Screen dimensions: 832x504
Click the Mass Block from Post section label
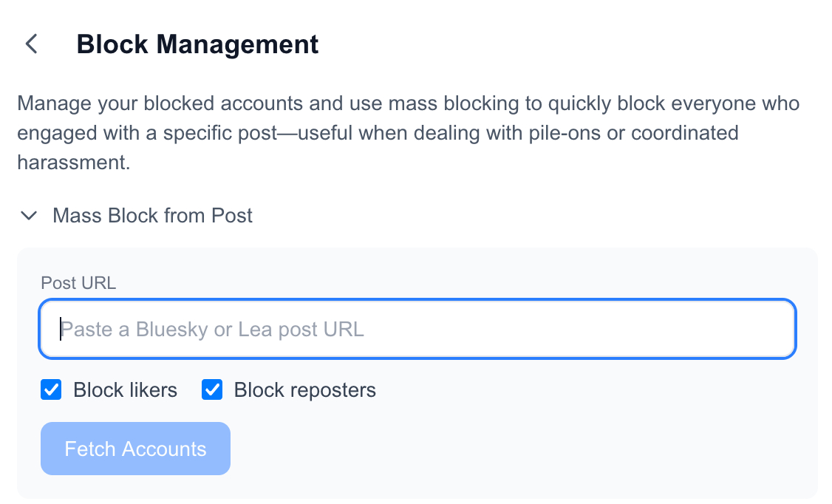pyautogui.click(x=152, y=216)
